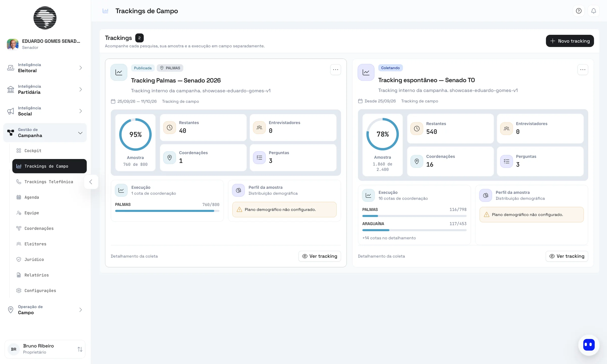Open the chatbot assistant floating icon

(589, 345)
